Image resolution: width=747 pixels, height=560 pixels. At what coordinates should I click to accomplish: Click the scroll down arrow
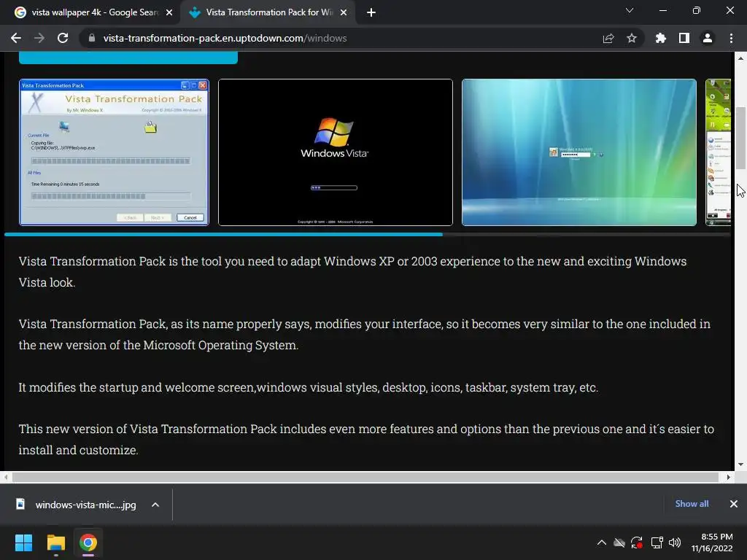click(x=740, y=464)
